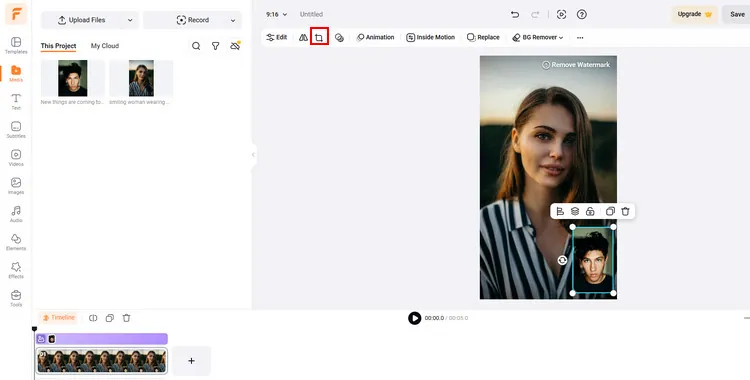The image size is (750, 380).
Task: Open the Videos sidebar panel
Action: (x=16, y=158)
